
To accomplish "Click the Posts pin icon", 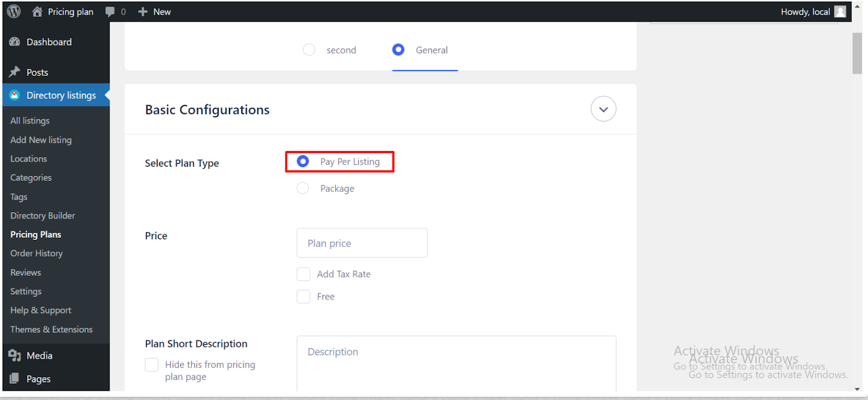I will click(15, 72).
